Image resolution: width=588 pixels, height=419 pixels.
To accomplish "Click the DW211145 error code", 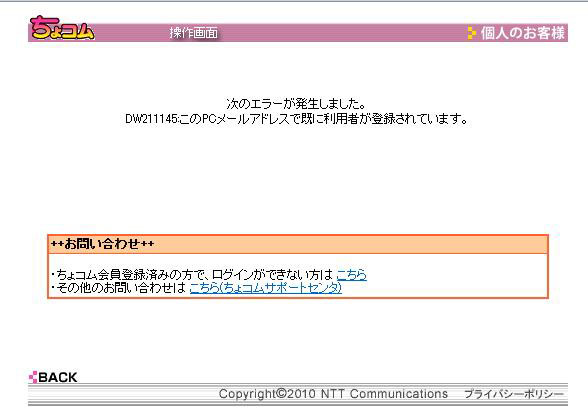I will 151,119.
